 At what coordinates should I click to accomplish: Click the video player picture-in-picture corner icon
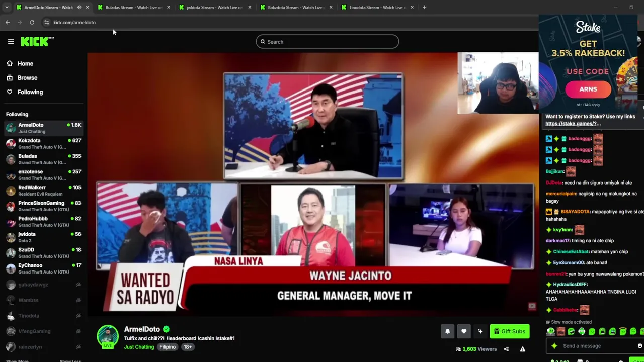532,306
